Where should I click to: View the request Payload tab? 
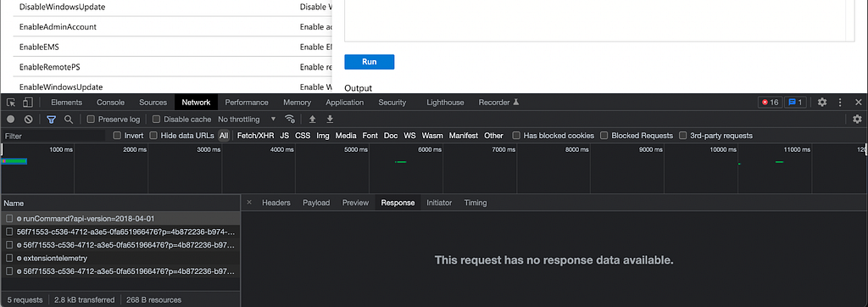coord(316,203)
